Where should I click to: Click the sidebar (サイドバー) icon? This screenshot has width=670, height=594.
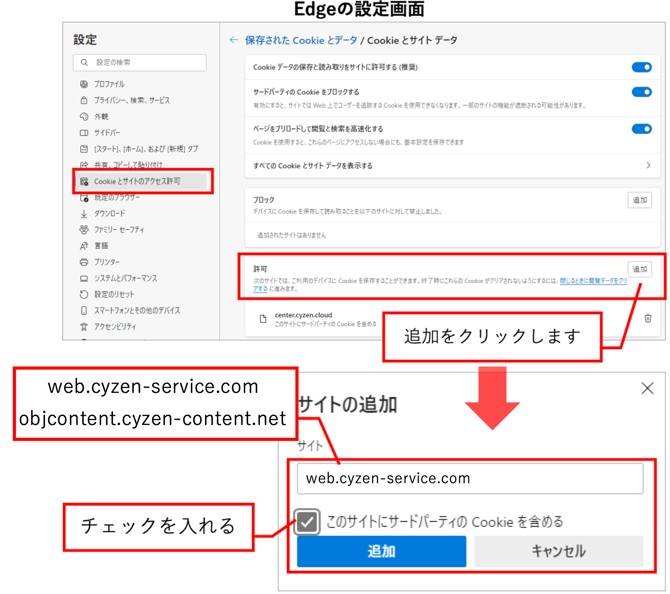[84, 132]
